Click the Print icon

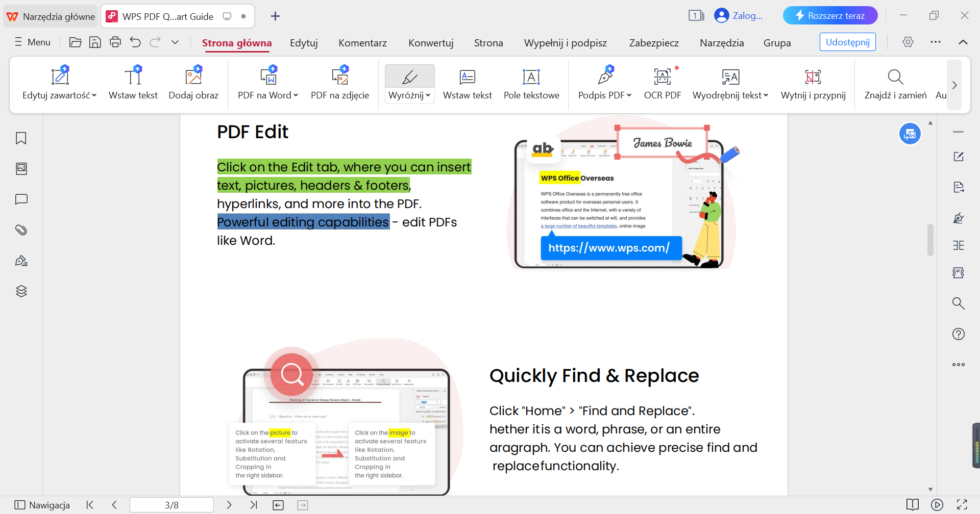[x=115, y=42]
